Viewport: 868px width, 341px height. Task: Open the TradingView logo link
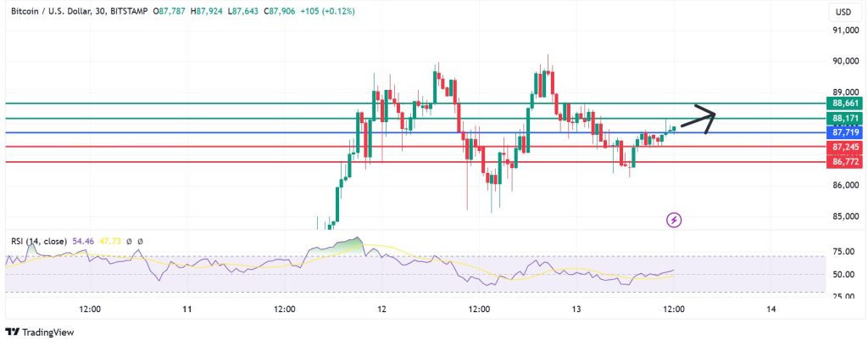[x=40, y=333]
